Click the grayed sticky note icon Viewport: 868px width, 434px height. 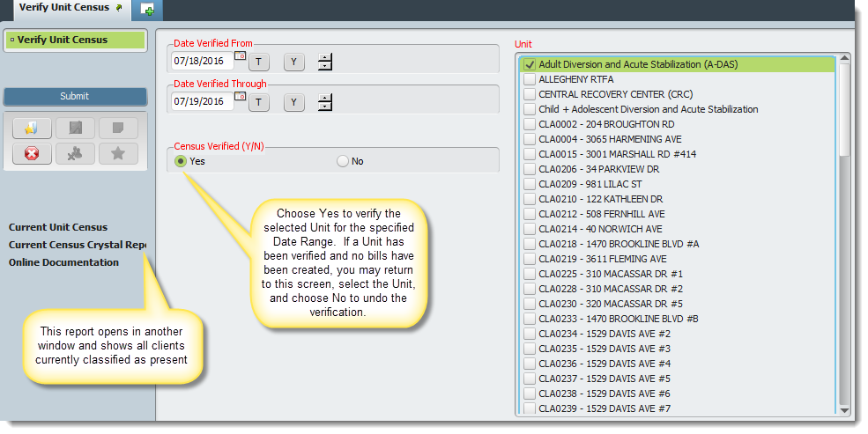[118, 129]
